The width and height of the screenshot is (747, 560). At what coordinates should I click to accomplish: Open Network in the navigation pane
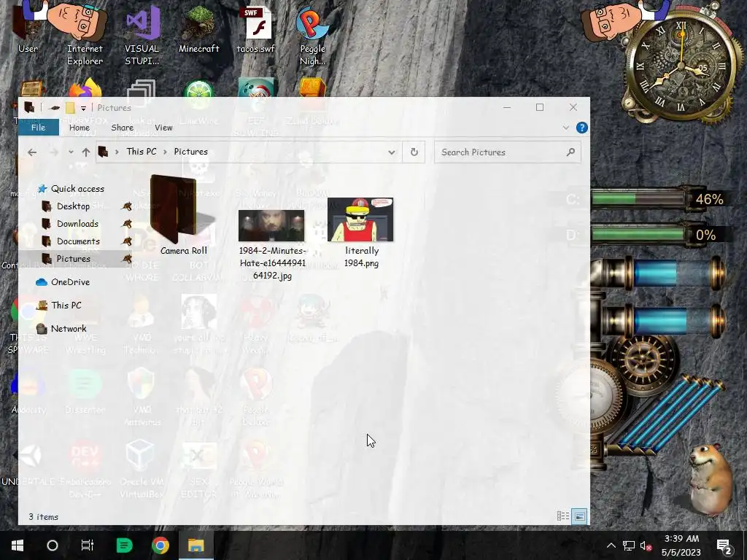tap(68, 329)
